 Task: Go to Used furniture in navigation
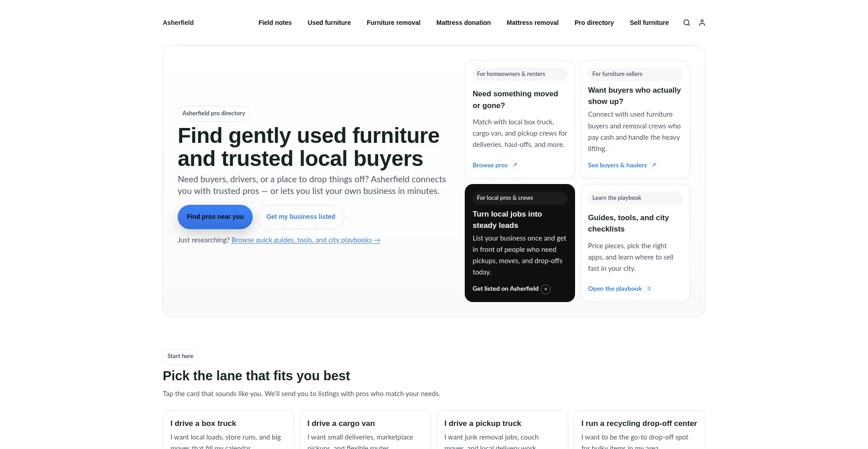(329, 23)
